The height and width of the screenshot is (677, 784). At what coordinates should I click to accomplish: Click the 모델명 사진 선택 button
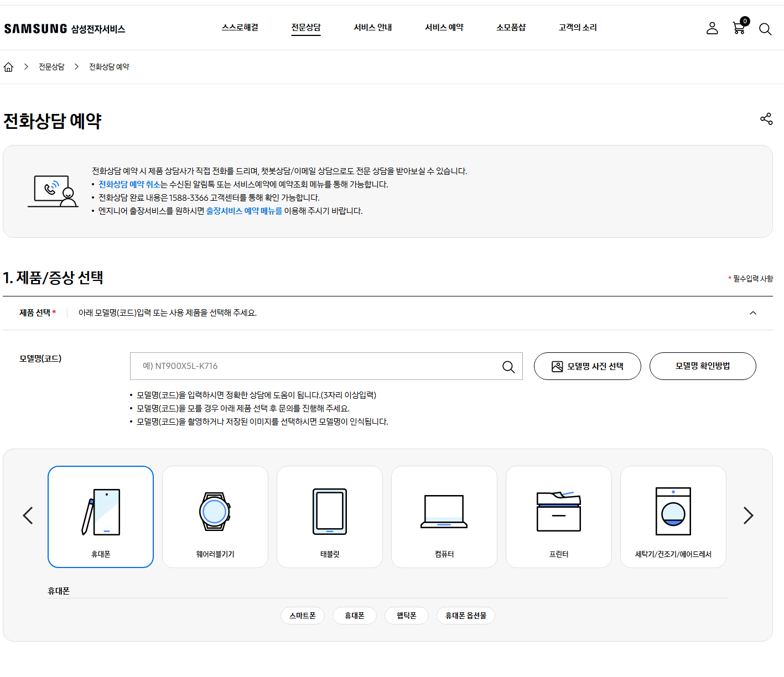click(587, 366)
